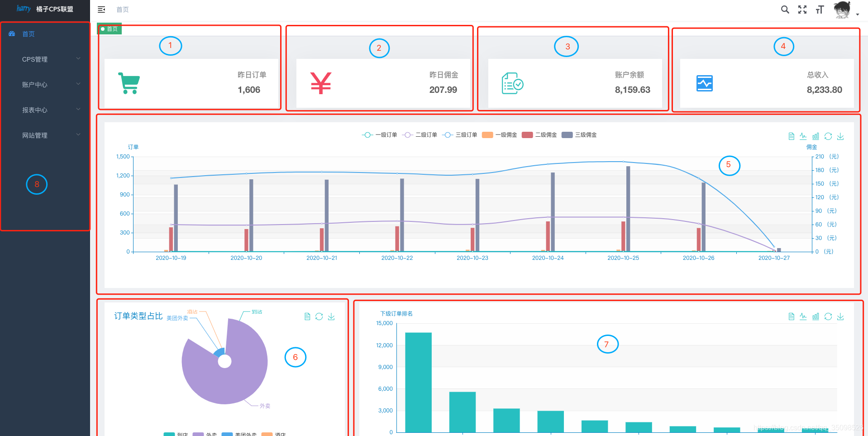
Task: Save the 订单/佣金 chart as image
Action: tap(840, 136)
